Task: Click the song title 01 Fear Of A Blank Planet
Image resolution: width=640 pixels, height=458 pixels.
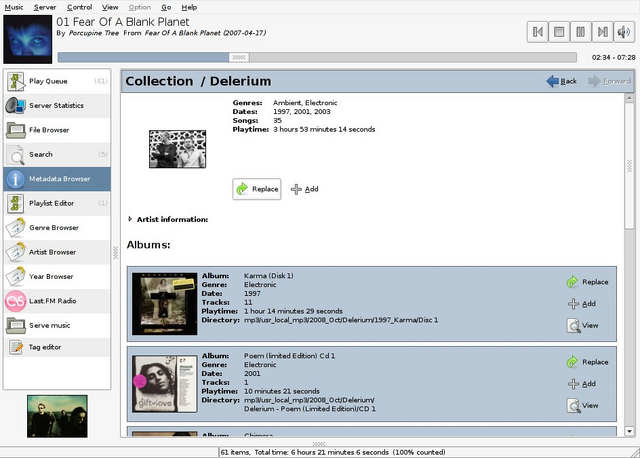Action: point(123,22)
